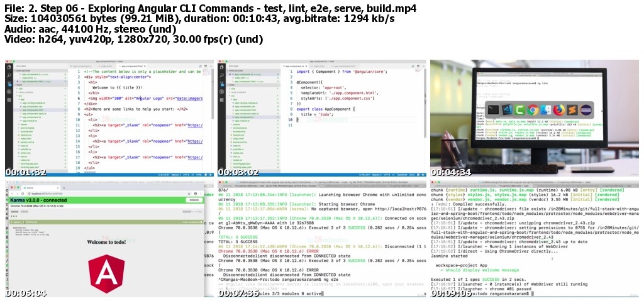Open Source Control icon in the 00:01:32 thumbnail
644x301 pixels.
click(x=9, y=83)
